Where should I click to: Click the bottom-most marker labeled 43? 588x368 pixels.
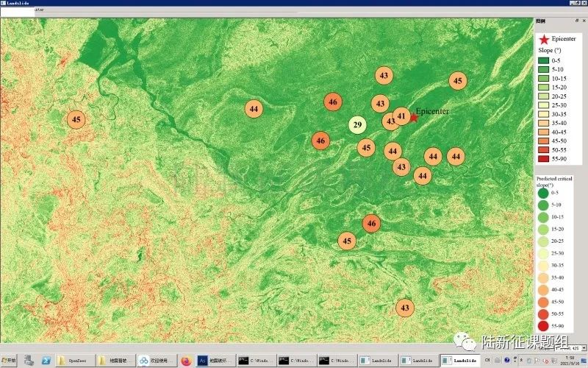pyautogui.click(x=404, y=307)
